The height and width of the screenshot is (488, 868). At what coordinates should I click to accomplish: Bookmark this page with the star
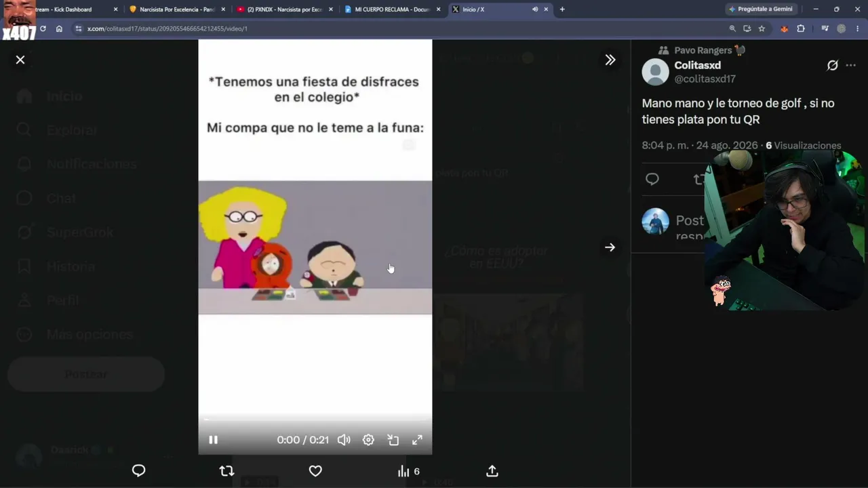762,28
